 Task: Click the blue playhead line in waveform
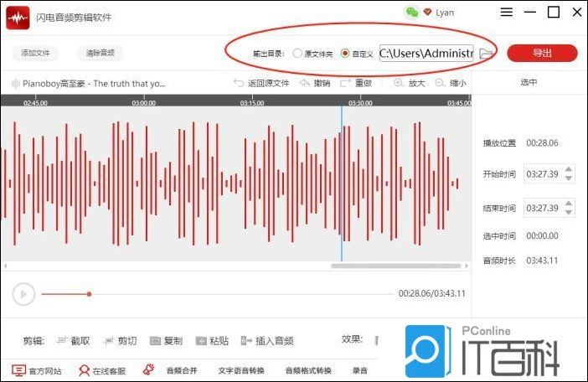[x=342, y=183]
